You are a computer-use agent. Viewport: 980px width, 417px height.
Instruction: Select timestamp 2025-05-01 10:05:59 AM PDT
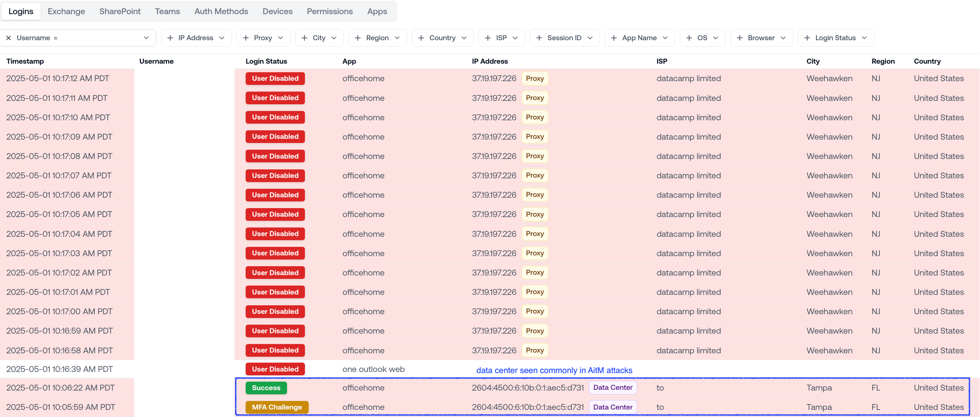(x=60, y=407)
